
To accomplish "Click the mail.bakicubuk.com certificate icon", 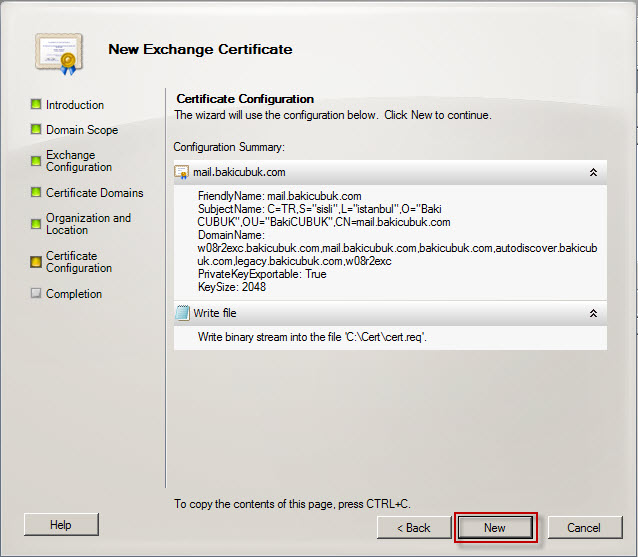I will click(181, 172).
